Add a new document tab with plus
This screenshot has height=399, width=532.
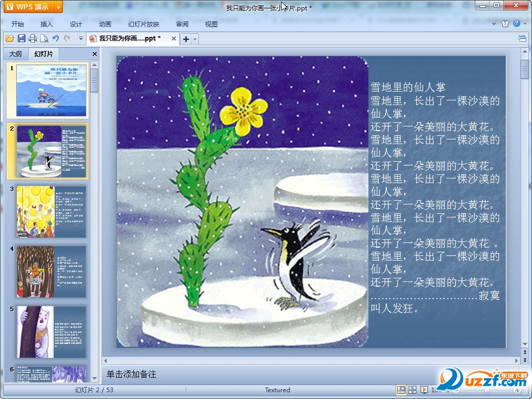pyautogui.click(x=186, y=40)
